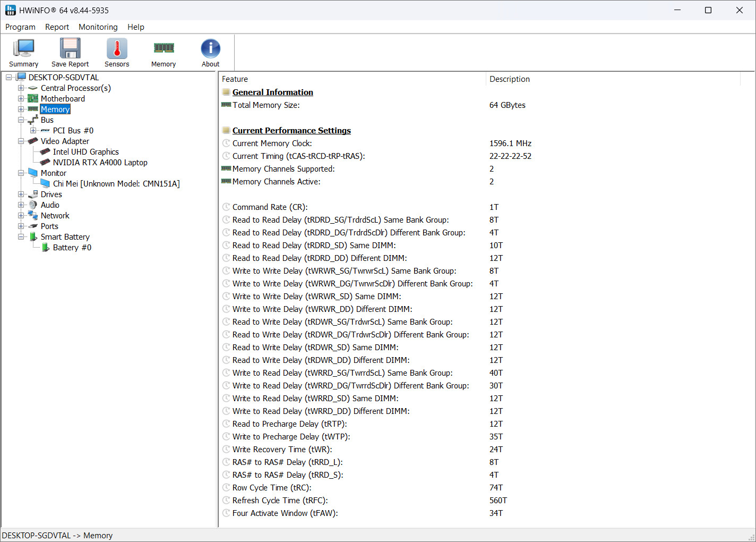
Task: Click the DESKTOP-SGDVTAL computer icon
Action: click(21, 78)
